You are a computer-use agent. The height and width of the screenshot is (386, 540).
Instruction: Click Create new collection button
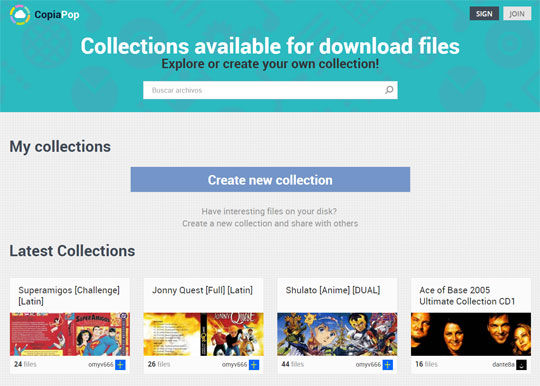click(270, 179)
